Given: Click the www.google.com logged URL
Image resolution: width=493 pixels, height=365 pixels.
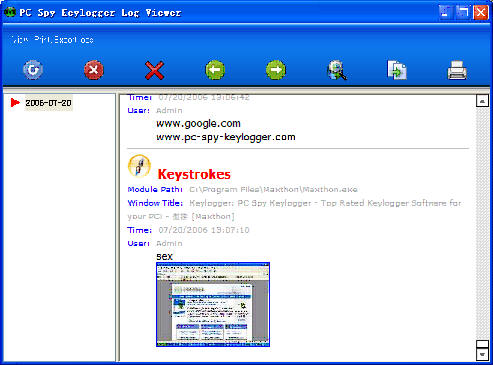Looking at the screenshot, I should click(x=198, y=124).
